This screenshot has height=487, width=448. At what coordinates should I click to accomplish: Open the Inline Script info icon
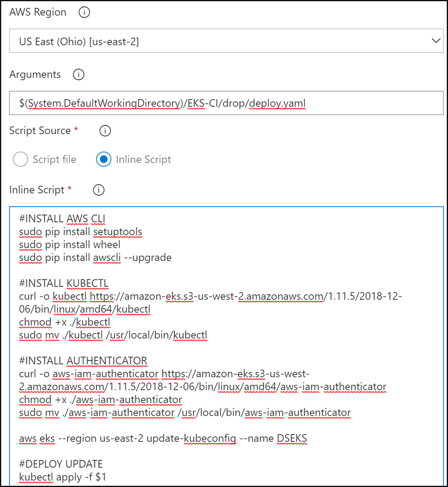tap(99, 190)
